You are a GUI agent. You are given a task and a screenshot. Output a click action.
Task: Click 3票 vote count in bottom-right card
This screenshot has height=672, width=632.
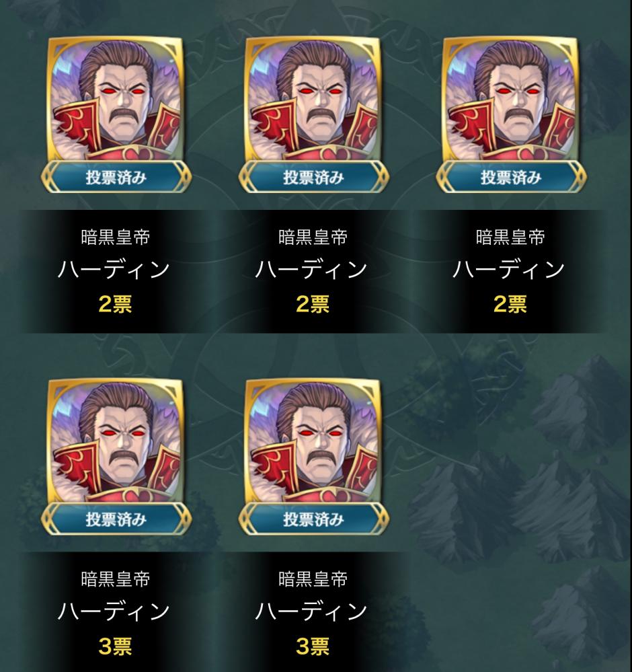pos(313,646)
